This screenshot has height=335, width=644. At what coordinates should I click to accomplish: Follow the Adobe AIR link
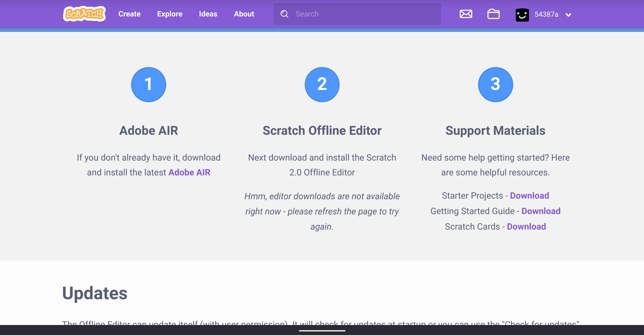[x=189, y=172]
